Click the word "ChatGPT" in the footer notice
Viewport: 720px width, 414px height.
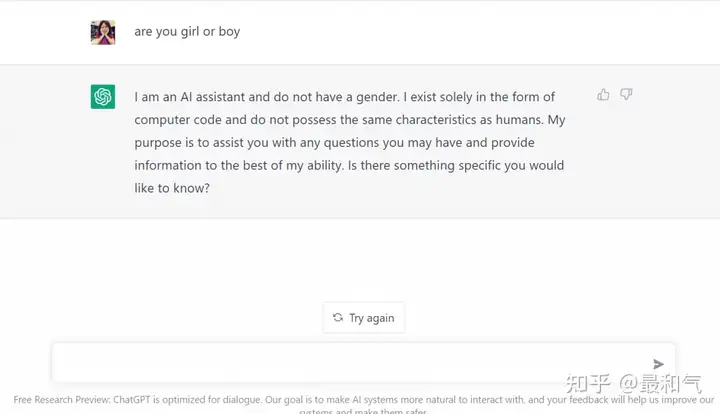(x=132, y=400)
